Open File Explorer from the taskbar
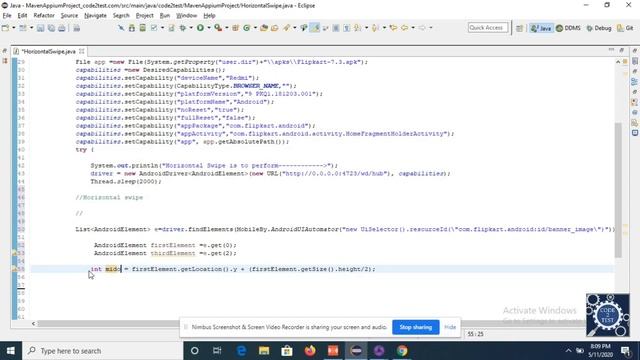The height and width of the screenshot is (360, 640). (264, 351)
